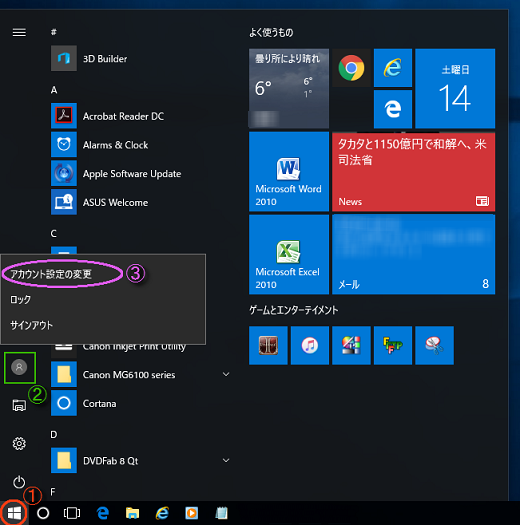Launch Cortana from the app list
The height and width of the screenshot is (525, 520).
pyautogui.click(x=141, y=403)
